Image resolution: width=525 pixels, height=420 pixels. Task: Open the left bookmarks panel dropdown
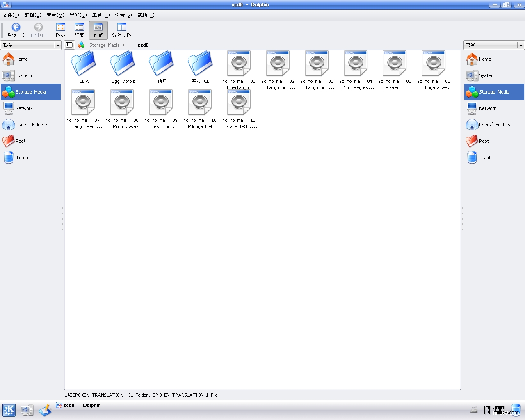(x=57, y=45)
